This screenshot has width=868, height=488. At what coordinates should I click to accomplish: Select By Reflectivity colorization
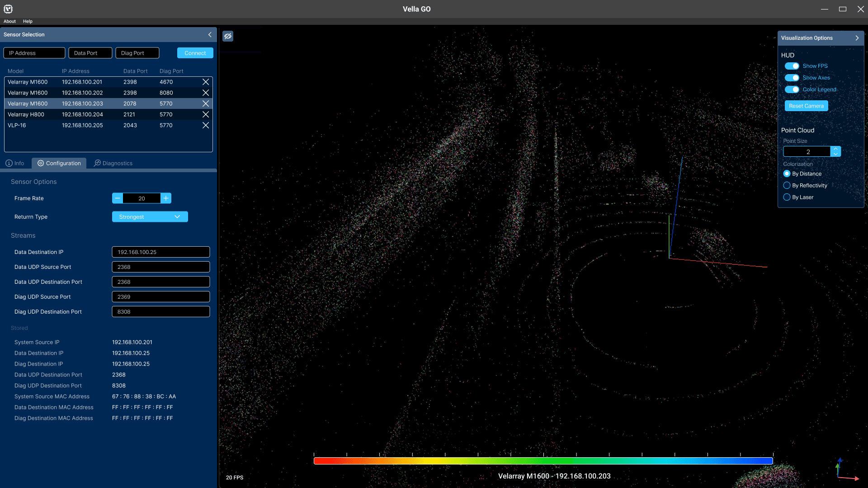coord(787,185)
